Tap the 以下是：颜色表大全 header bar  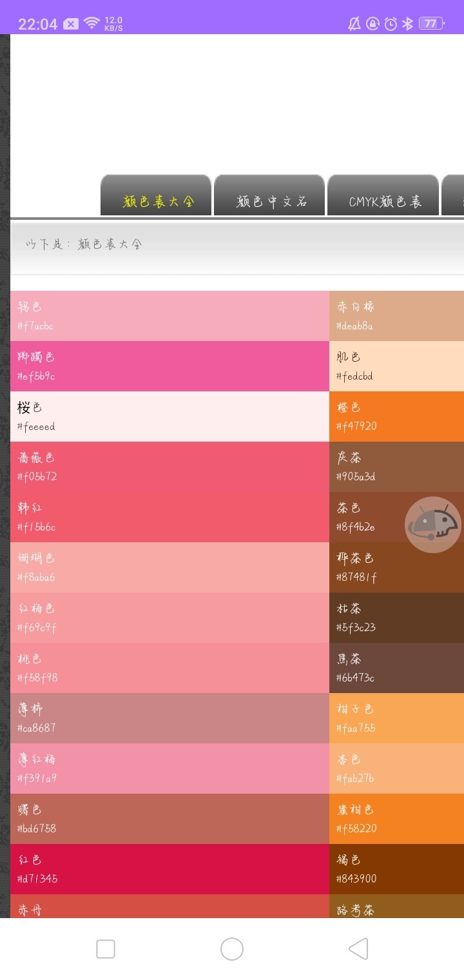tap(237, 248)
